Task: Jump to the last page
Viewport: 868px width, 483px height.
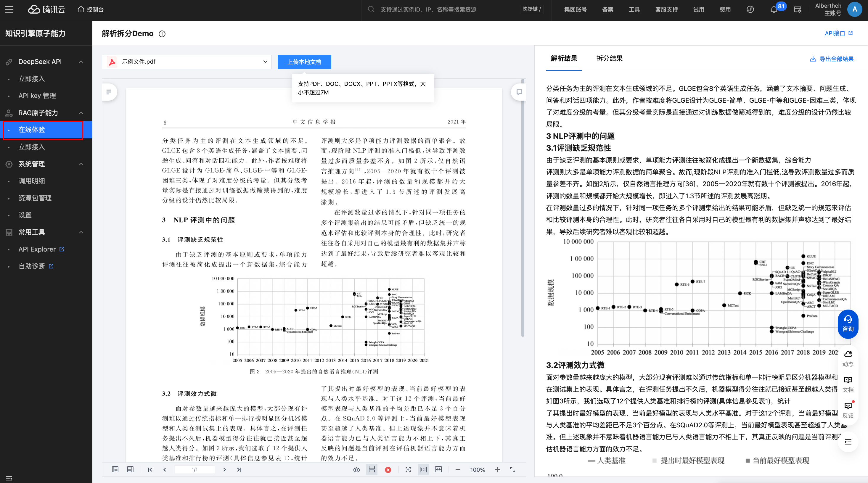Action: (239, 469)
